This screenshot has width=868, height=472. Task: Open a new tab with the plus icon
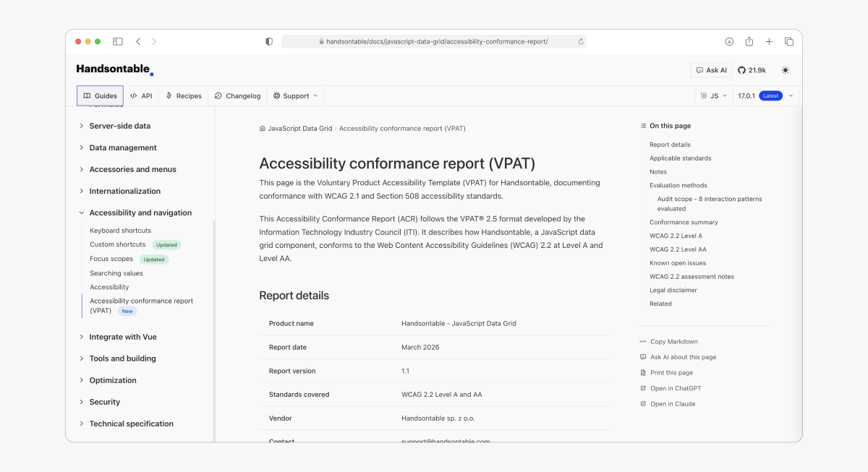pyautogui.click(x=769, y=42)
